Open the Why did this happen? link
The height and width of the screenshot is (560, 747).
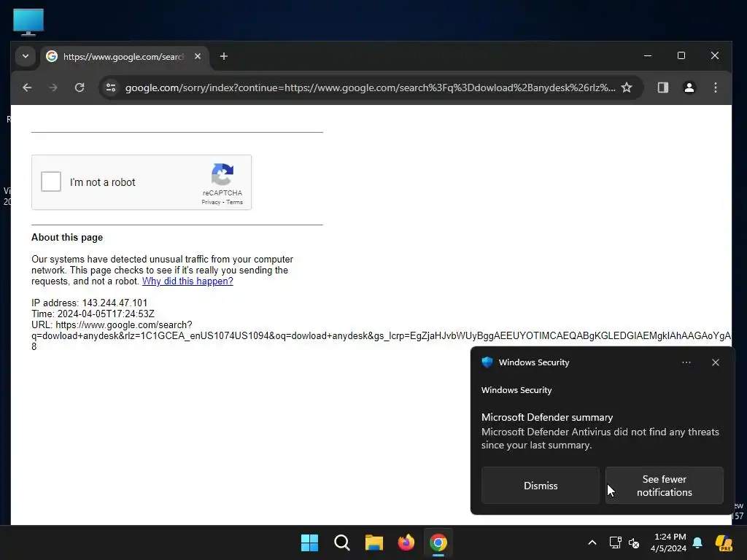[187, 281]
